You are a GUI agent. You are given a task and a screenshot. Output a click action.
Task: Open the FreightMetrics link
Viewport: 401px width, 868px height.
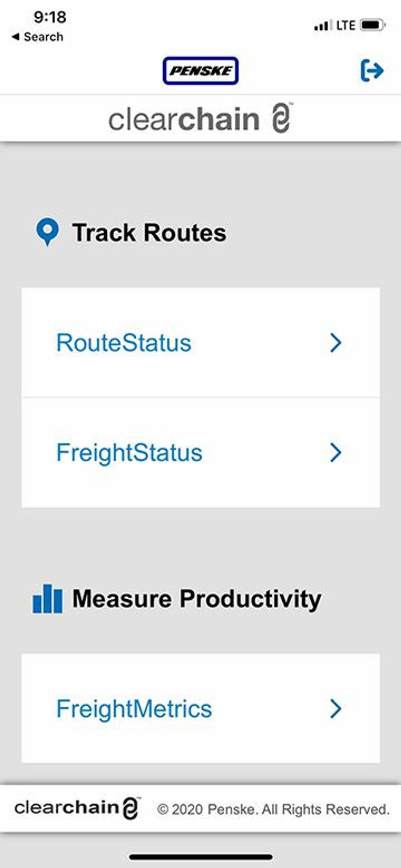click(x=134, y=709)
